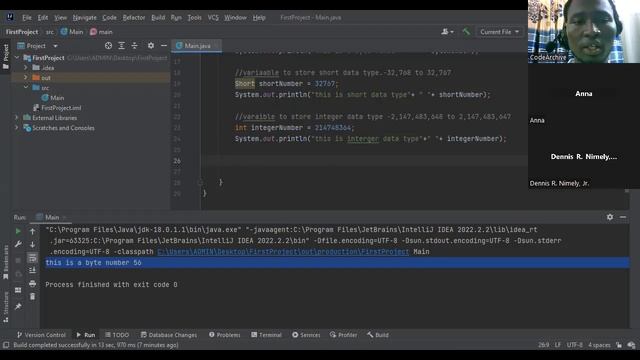Screen dimensions: 640x360
Task: Hide the Project panel with minus icon
Action: coord(164,46)
